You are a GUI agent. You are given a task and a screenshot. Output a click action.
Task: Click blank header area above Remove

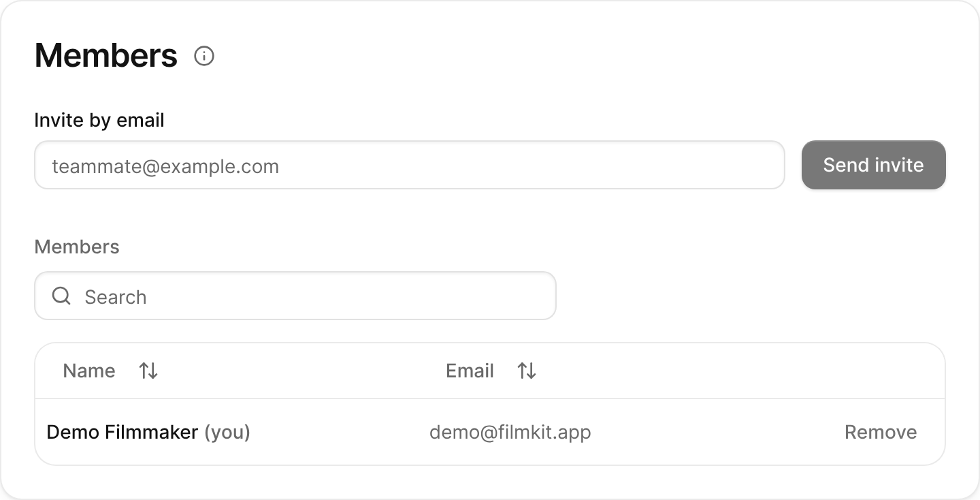click(x=881, y=371)
